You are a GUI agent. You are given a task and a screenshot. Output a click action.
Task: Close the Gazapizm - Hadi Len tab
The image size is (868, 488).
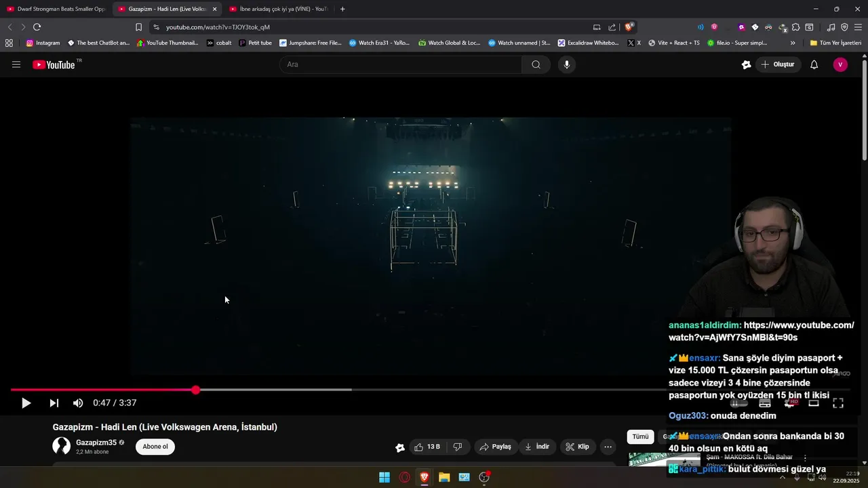point(214,9)
